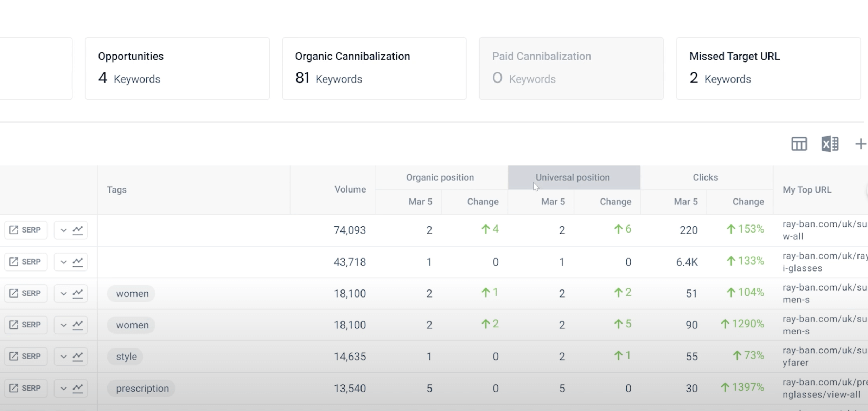Show trend chart for the style row

78,356
